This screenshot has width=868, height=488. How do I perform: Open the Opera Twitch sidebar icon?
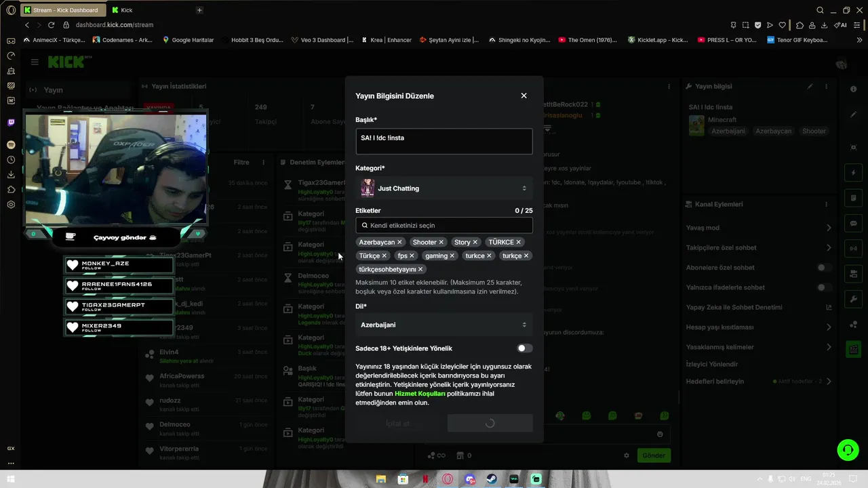[x=11, y=123]
